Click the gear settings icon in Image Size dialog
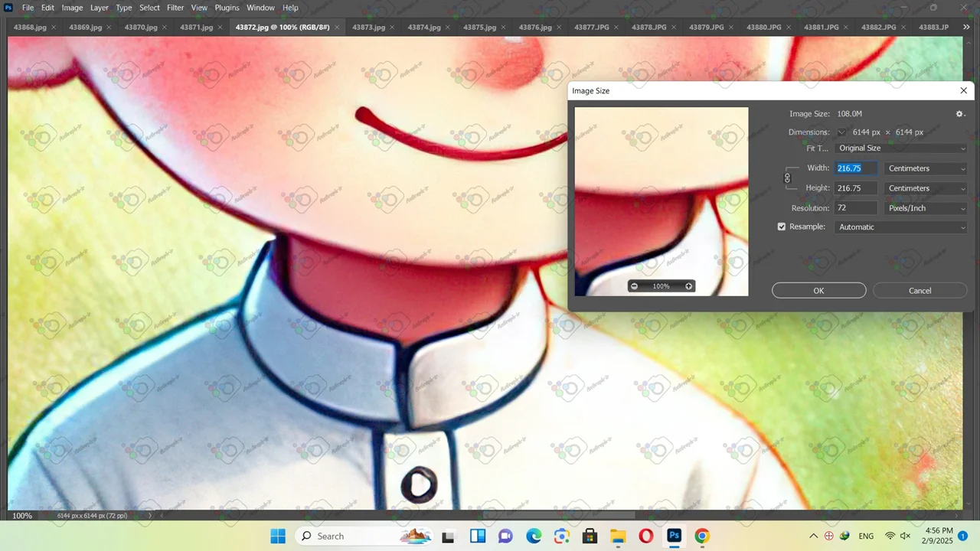980x551 pixels. tap(959, 114)
